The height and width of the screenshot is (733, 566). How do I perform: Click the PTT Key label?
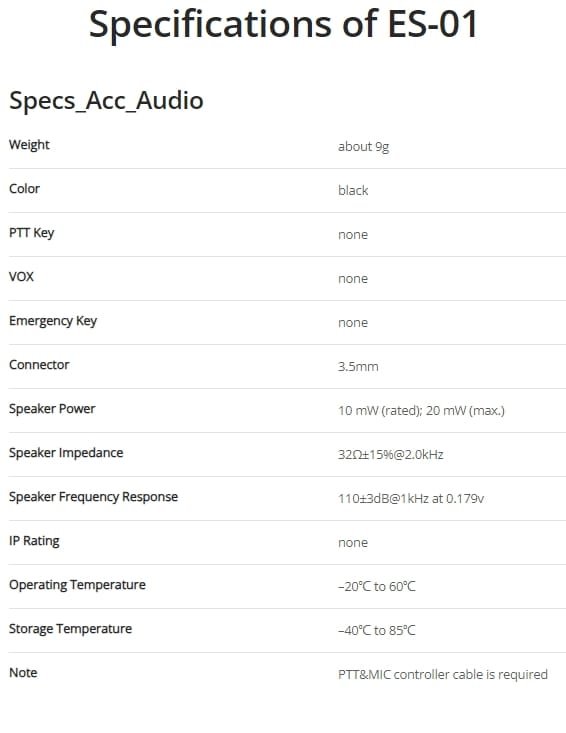(31, 233)
